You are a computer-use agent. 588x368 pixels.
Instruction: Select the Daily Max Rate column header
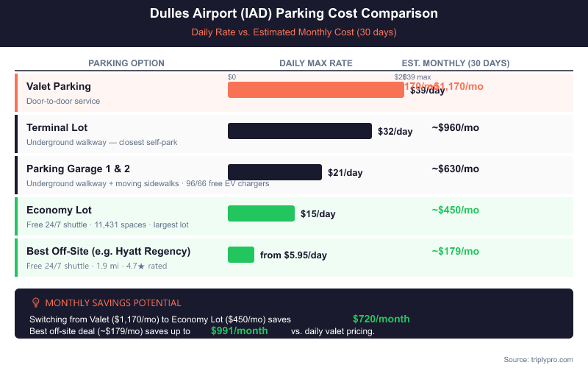point(316,63)
